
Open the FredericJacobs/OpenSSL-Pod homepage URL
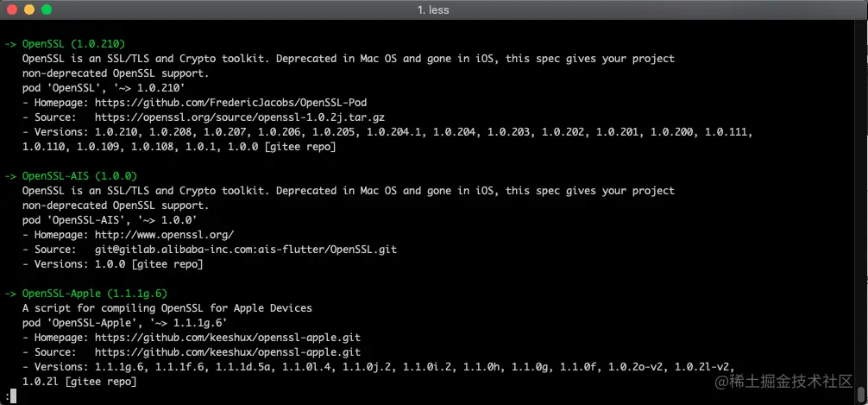tap(231, 103)
